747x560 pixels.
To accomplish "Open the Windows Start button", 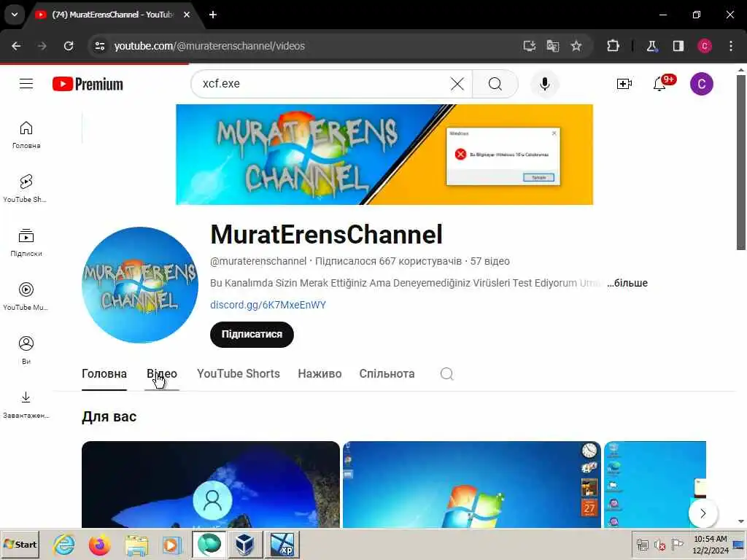I will 20,544.
